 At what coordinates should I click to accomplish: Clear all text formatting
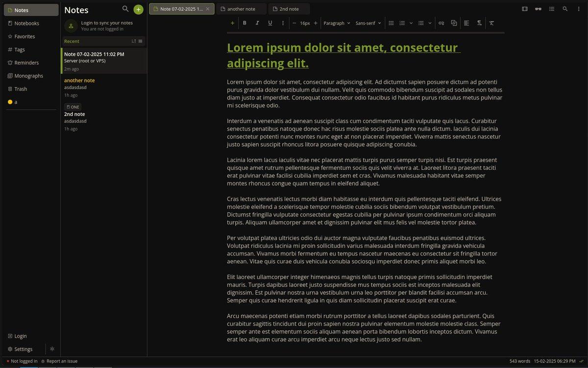491,23
